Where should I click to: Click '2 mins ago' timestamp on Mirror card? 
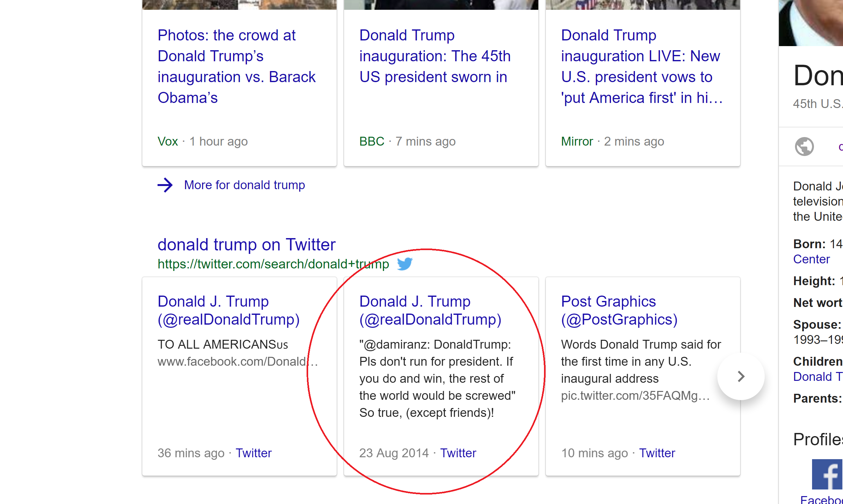[634, 141]
